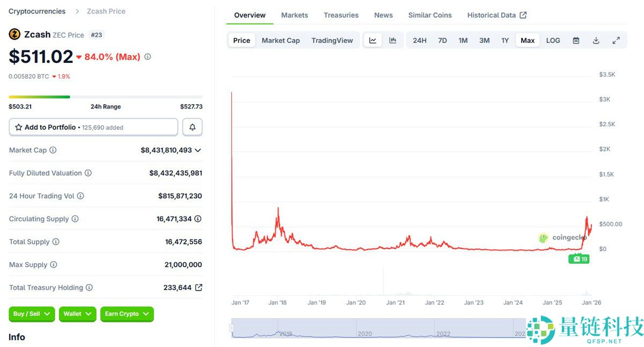Select the 1Y time range
644x347 pixels.
click(x=505, y=40)
